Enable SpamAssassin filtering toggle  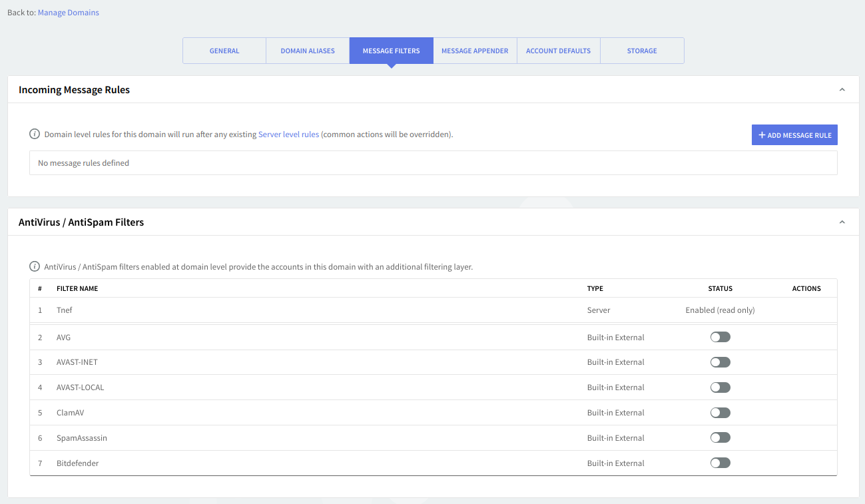coord(720,438)
